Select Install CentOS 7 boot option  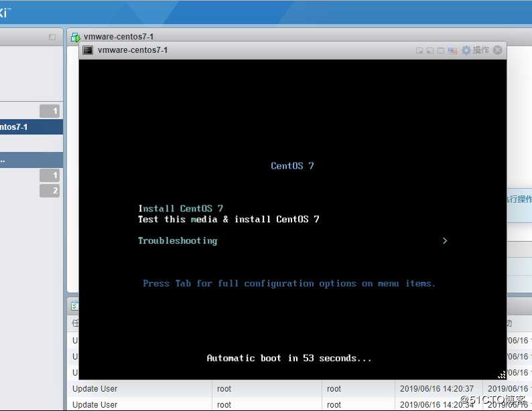pos(180,208)
